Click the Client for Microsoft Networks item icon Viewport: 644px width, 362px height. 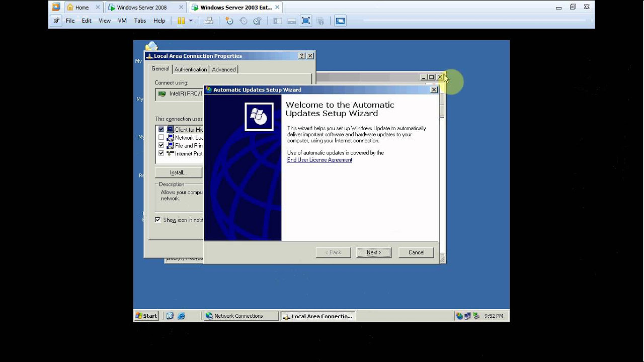click(170, 129)
